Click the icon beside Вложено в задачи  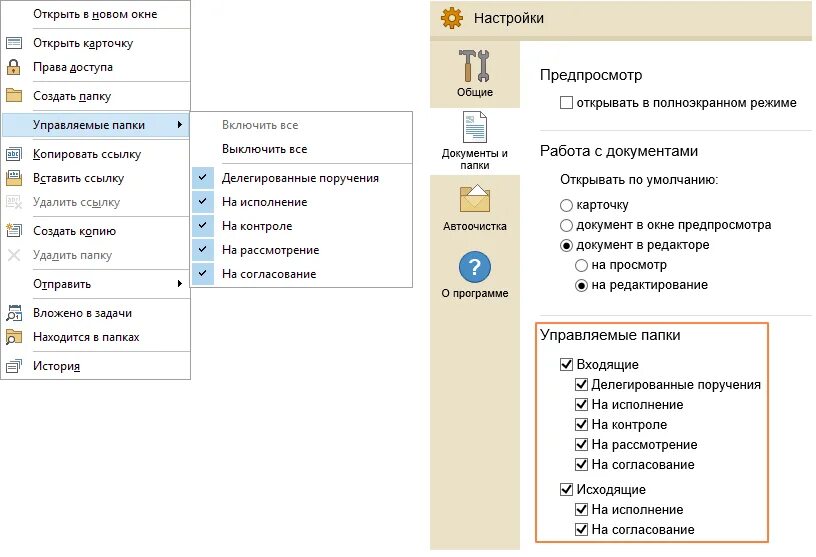tap(14, 313)
